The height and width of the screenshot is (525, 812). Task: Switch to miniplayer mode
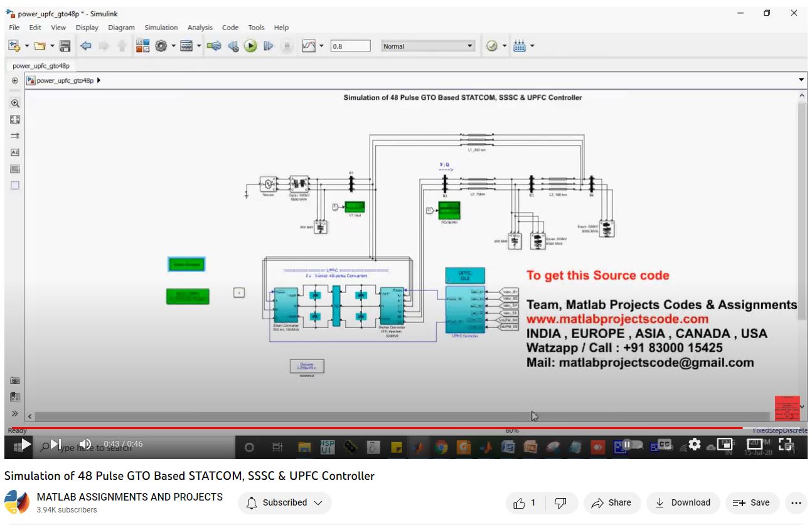[724, 444]
